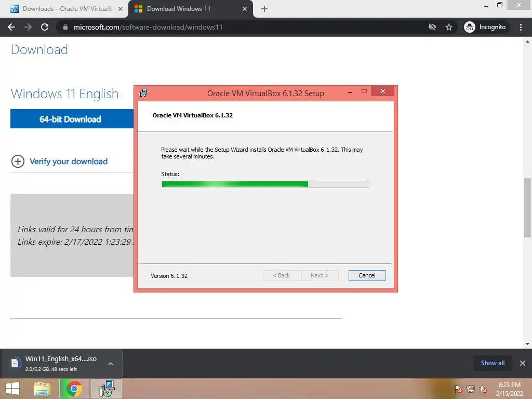Click the scrollbar up arrow
532x399 pixels.
click(527, 42)
